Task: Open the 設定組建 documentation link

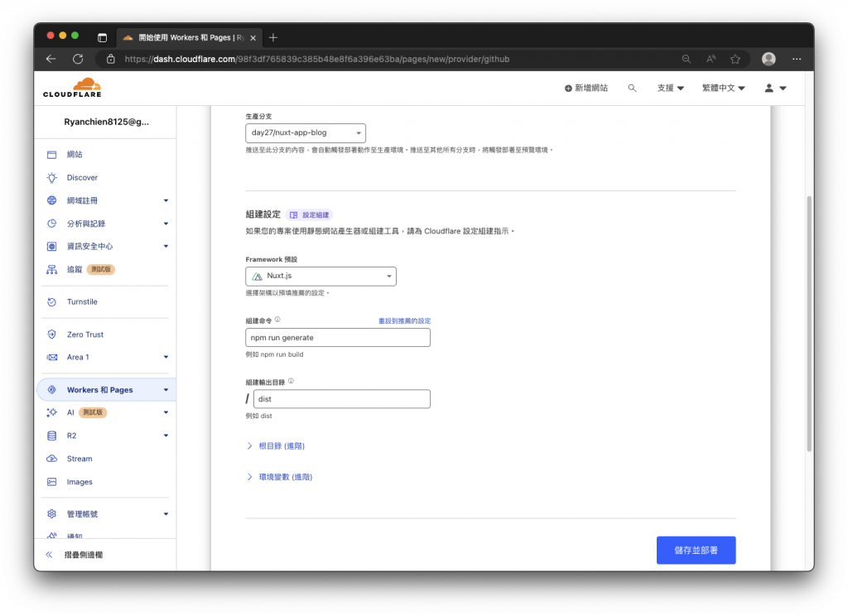Action: (309, 215)
